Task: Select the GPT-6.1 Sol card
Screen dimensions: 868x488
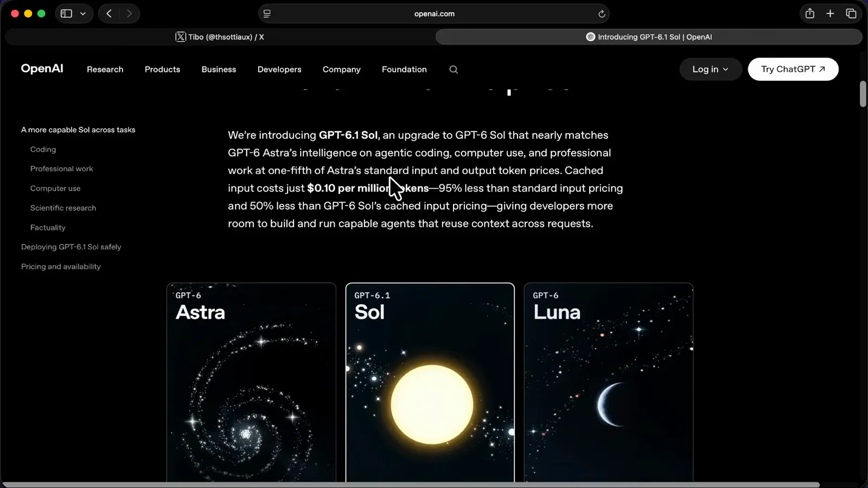Action: (430, 382)
